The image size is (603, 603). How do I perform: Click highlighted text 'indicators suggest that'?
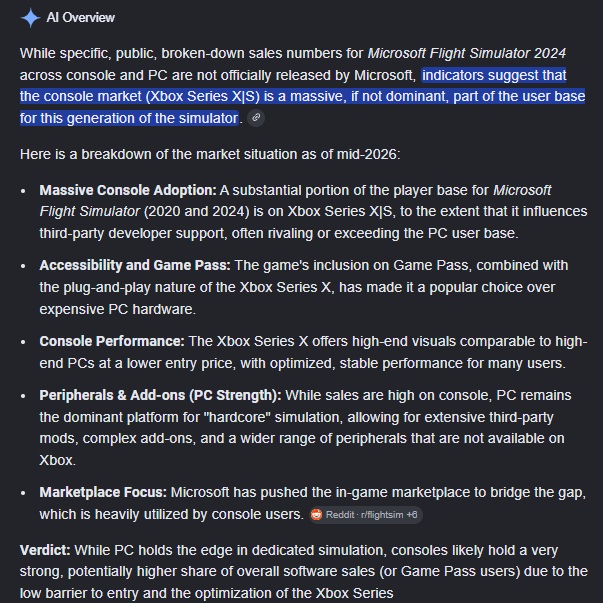[x=494, y=75]
